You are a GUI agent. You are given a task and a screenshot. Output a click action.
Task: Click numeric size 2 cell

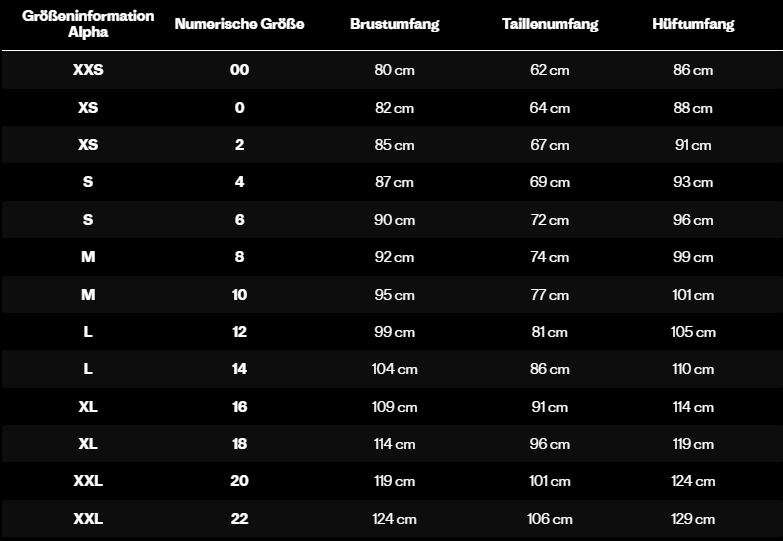(x=239, y=145)
